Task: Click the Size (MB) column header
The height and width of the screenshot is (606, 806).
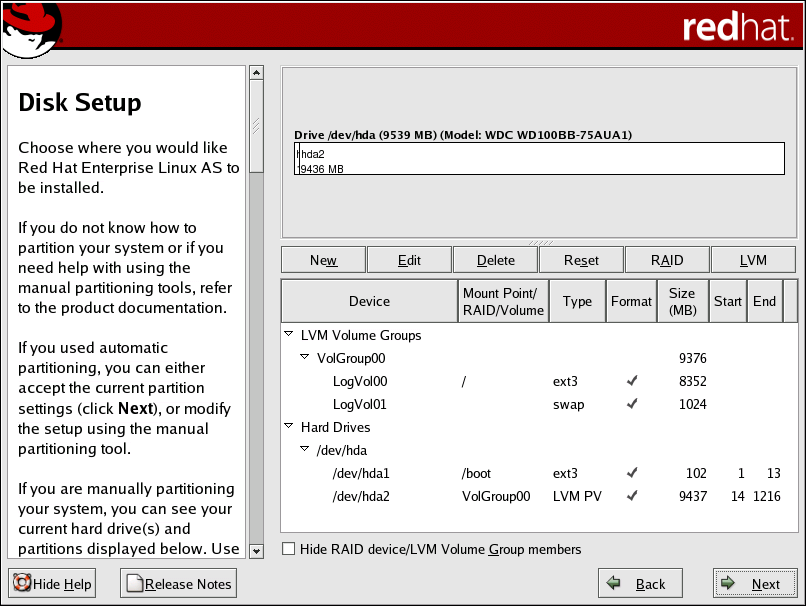Action: click(x=681, y=301)
